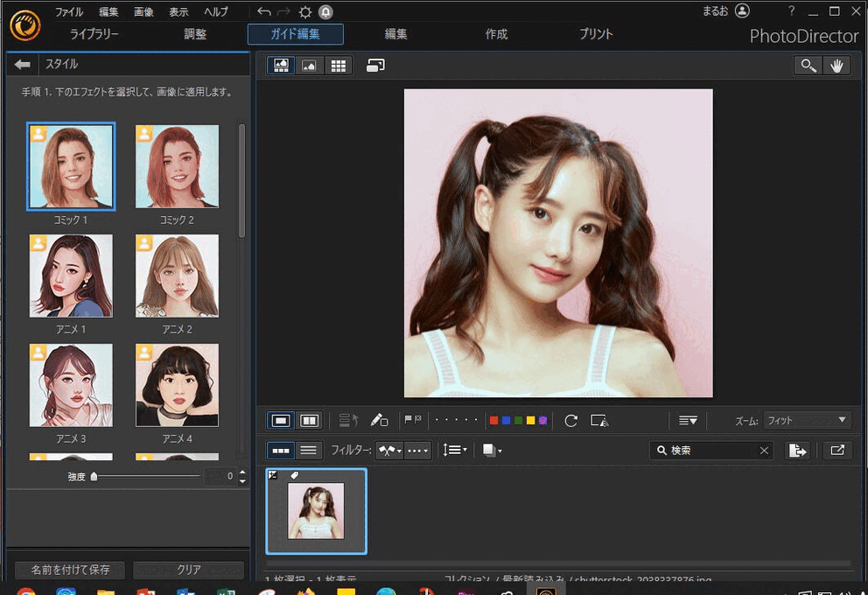The height and width of the screenshot is (595, 868).
Task: Select the hand pan tool
Action: [836, 66]
